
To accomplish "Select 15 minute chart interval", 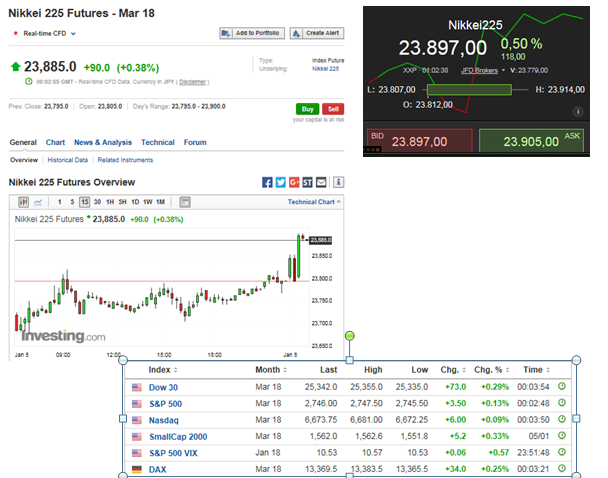I will pyautogui.click(x=85, y=202).
